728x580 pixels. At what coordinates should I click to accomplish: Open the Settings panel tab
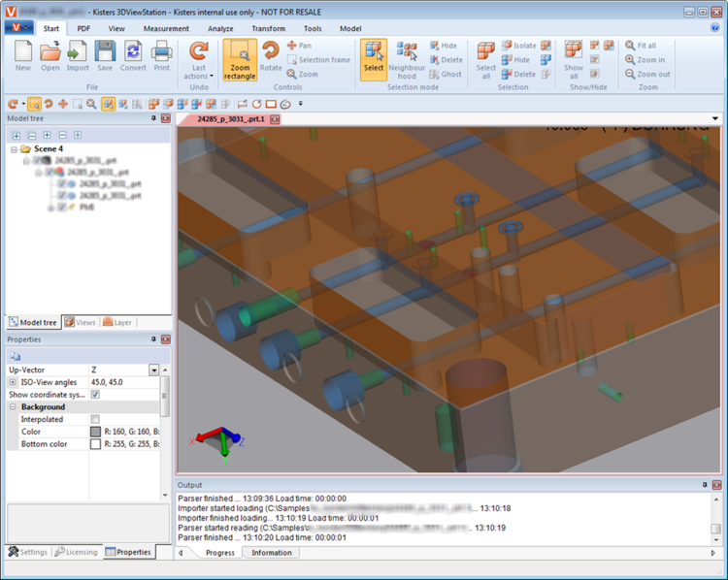pyautogui.click(x=28, y=552)
